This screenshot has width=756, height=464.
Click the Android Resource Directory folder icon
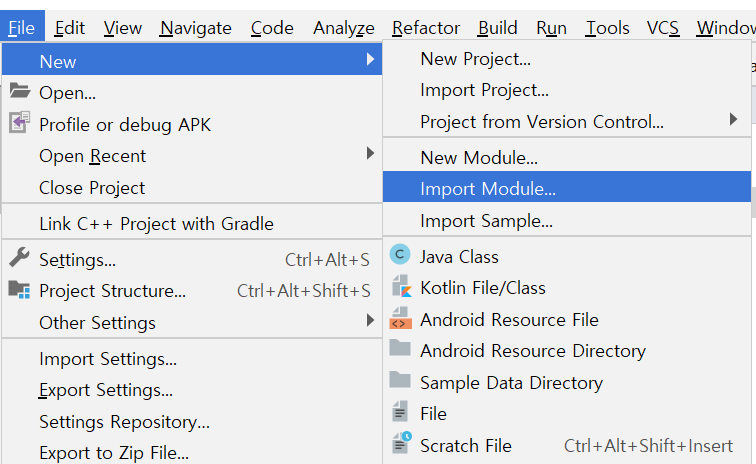(400, 348)
